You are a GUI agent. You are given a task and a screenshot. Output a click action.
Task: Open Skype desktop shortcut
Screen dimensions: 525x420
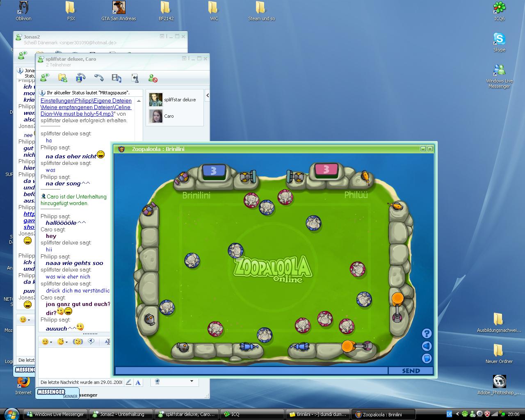point(499,42)
